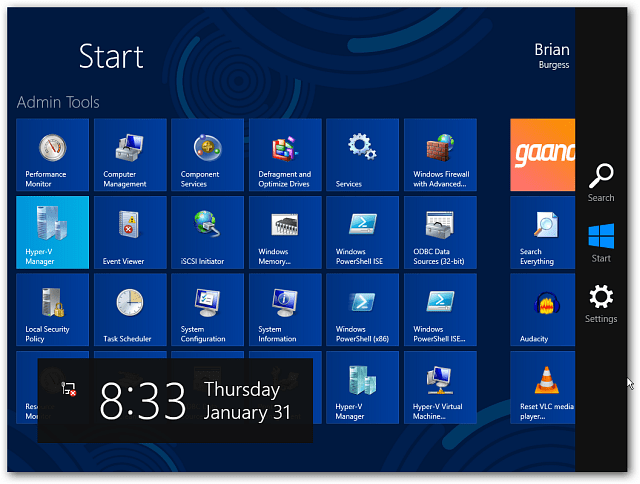Launch Windows PowerShell (x86) tile
640x484 pixels.
click(362, 310)
